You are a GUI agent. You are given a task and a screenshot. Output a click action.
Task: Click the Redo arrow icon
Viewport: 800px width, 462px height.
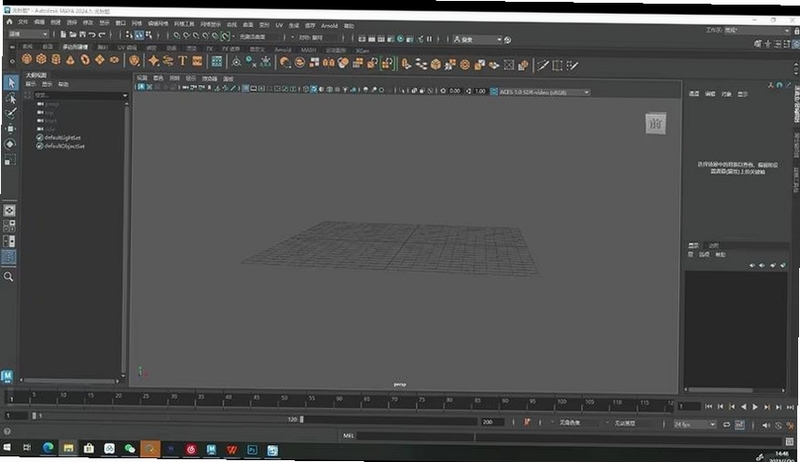point(102,35)
